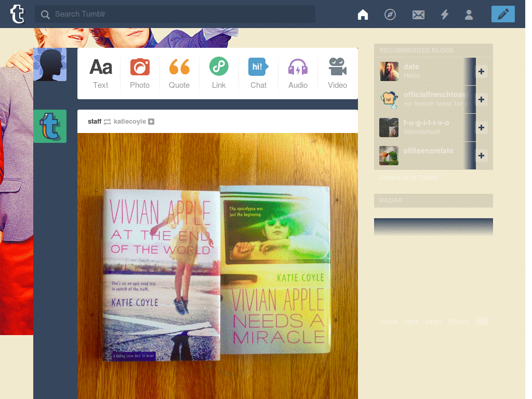Follow officialfrenchtoast with plus button

(481, 99)
